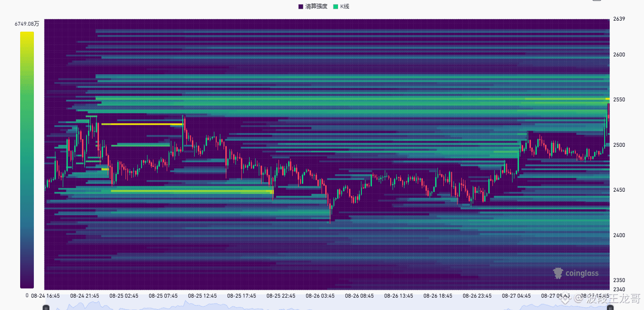Click the 08-26 03:45 time axis label
This screenshot has width=644, height=310.
(x=320, y=296)
